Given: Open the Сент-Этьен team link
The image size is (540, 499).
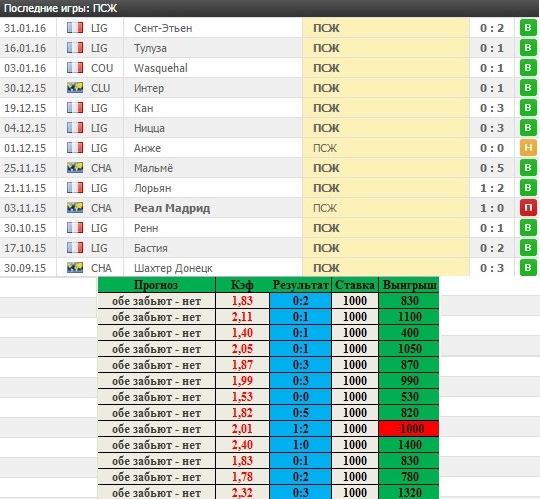Looking at the screenshot, I should 163,28.
